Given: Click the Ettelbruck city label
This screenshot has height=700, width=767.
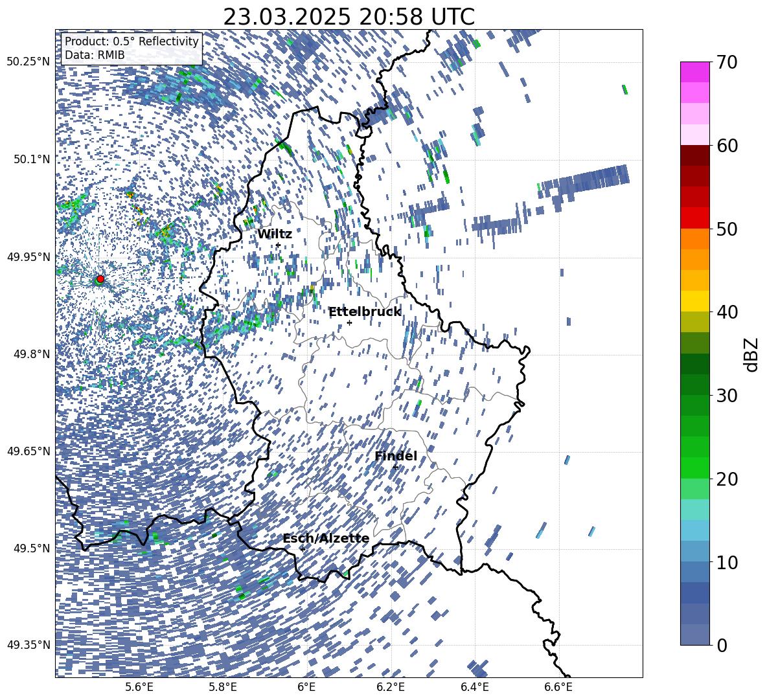Looking at the screenshot, I should [x=365, y=311].
